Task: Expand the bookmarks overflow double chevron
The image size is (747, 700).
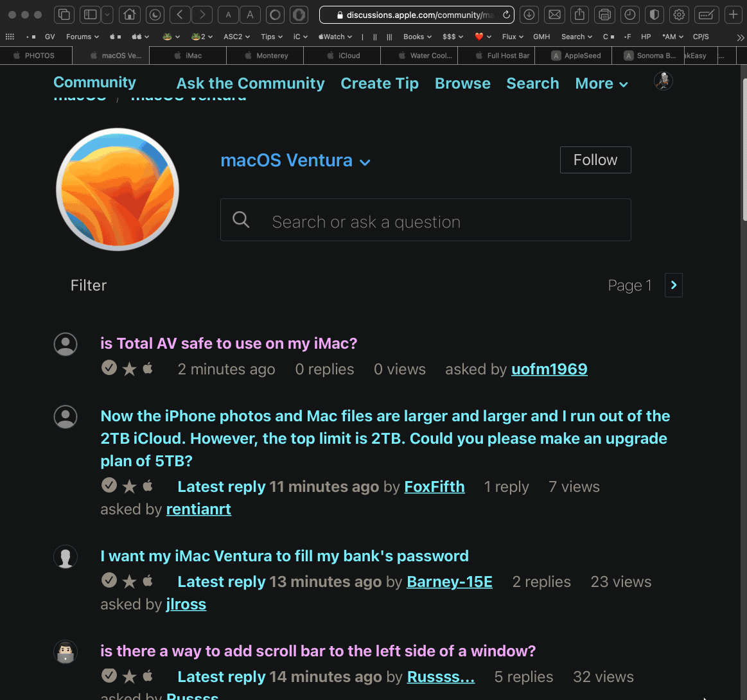Action: point(740,37)
